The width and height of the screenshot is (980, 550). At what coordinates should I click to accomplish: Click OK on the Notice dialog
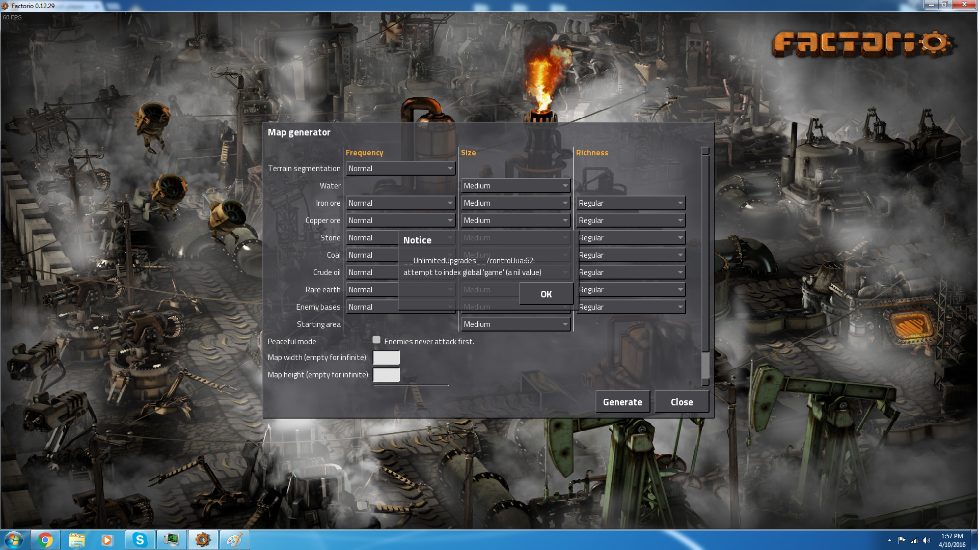click(547, 294)
